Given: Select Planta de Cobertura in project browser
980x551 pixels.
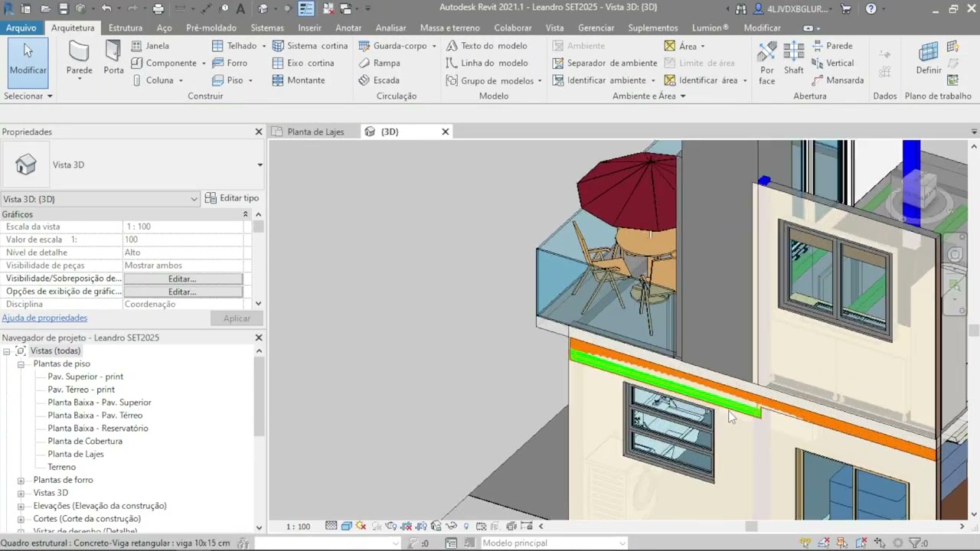Looking at the screenshot, I should coord(85,441).
